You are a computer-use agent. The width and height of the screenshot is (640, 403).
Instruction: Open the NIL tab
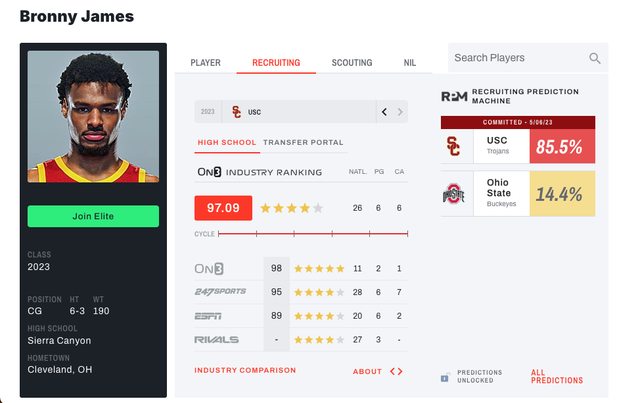(410, 63)
